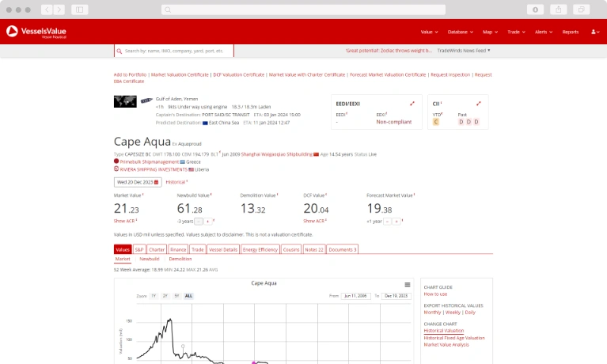This screenshot has width=607, height=364.
Task: Open the Notes 22 tab
Action: click(x=314, y=249)
